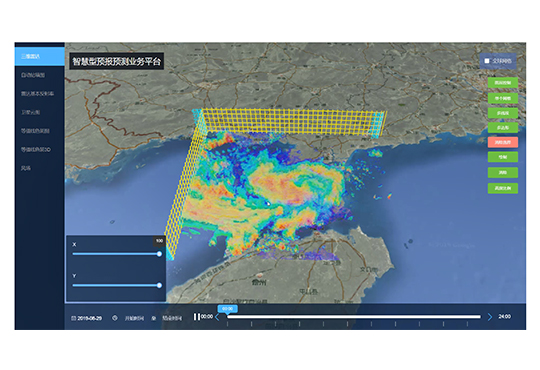Click the bottom green button on right
Viewport: 540px width, 370px height.
coord(502,188)
